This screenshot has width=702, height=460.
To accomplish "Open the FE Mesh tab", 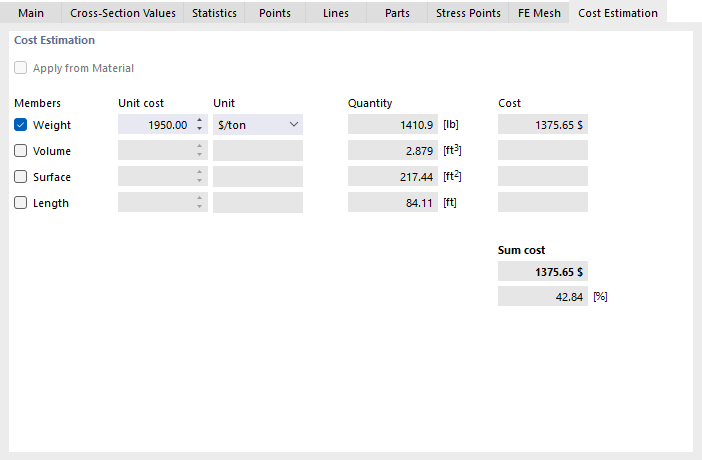I will [x=538, y=13].
